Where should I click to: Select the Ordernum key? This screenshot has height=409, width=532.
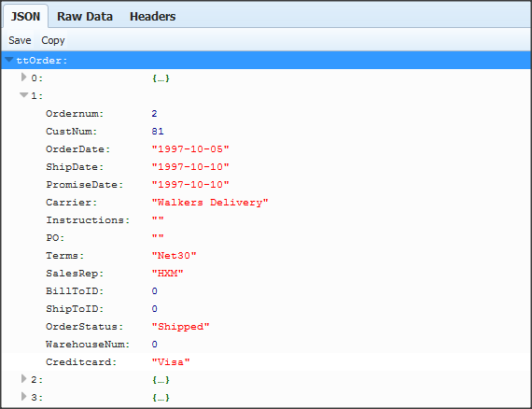(75, 114)
